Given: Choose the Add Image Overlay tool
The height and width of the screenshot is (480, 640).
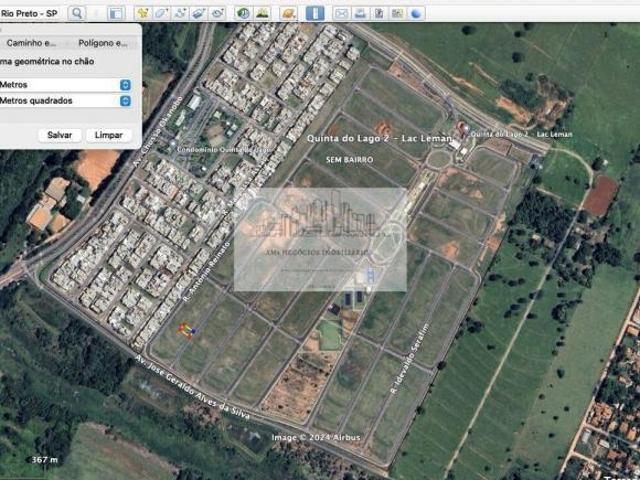Looking at the screenshot, I should coord(199,13).
